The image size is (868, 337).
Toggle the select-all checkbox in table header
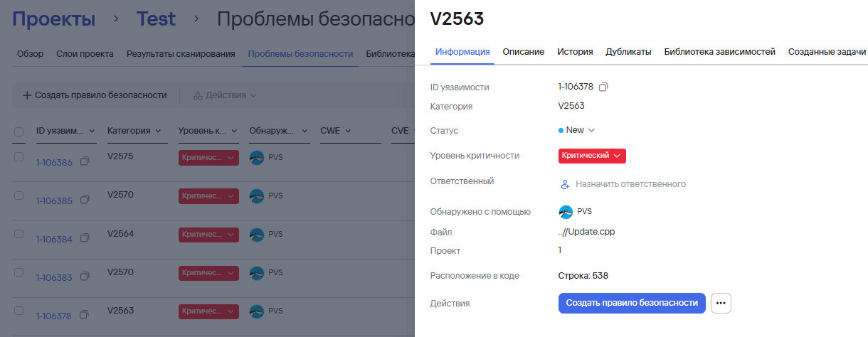pos(19,132)
